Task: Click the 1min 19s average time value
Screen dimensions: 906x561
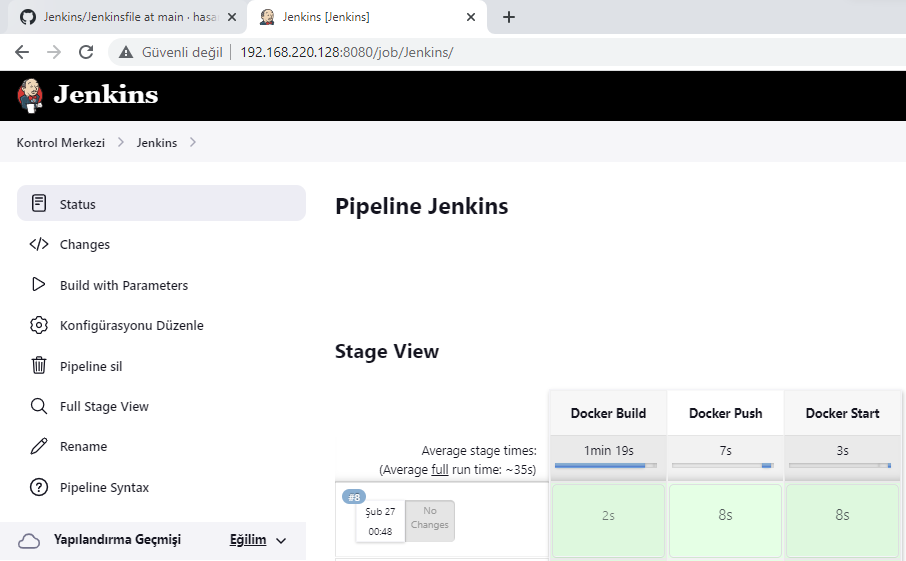Action: 608,451
